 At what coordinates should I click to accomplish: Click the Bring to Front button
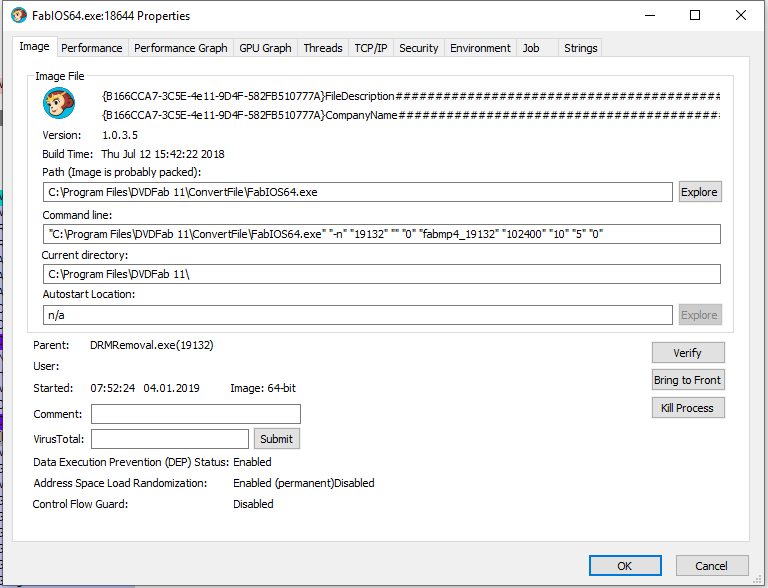pos(688,380)
